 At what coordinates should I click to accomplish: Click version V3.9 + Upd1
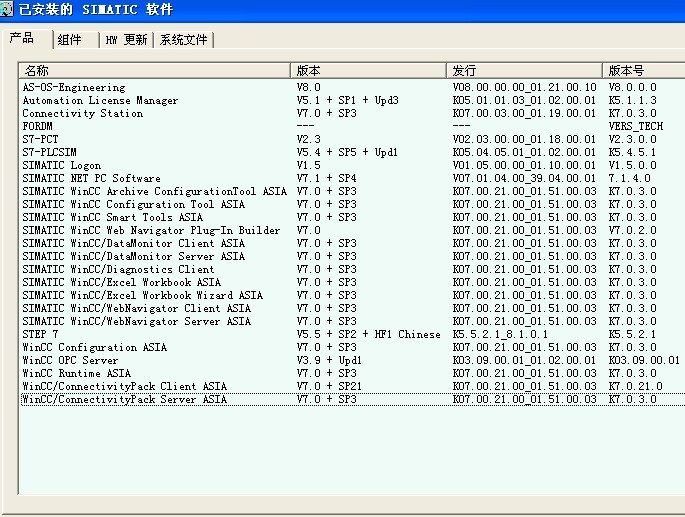coord(329,361)
